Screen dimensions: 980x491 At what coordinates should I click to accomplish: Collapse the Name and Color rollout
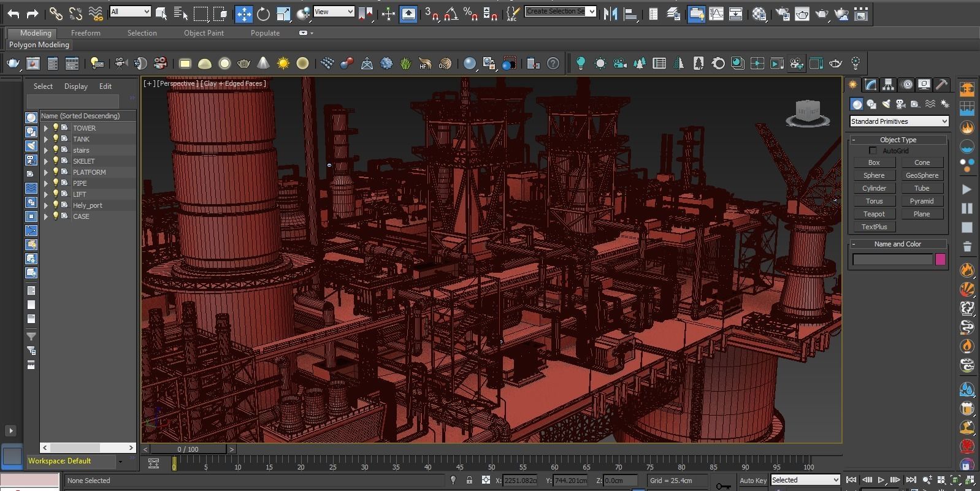(898, 244)
